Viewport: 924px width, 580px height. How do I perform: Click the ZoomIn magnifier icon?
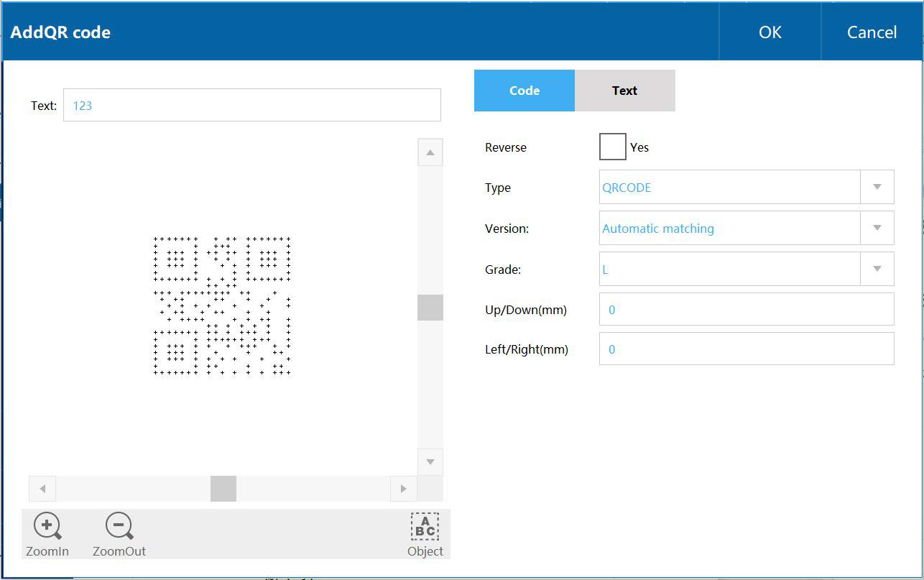pos(47,526)
